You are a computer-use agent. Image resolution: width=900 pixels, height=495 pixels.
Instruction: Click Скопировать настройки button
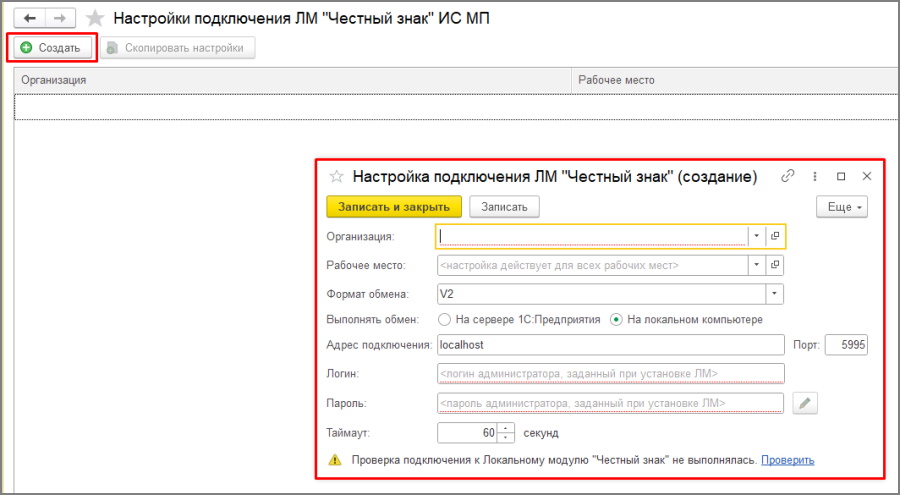178,48
